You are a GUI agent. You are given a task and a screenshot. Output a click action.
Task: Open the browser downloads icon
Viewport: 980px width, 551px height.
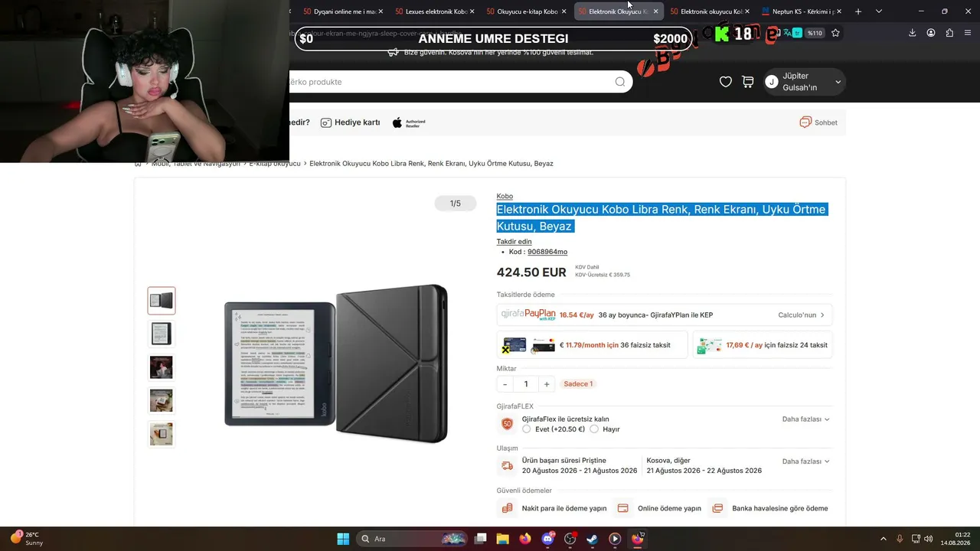(912, 33)
